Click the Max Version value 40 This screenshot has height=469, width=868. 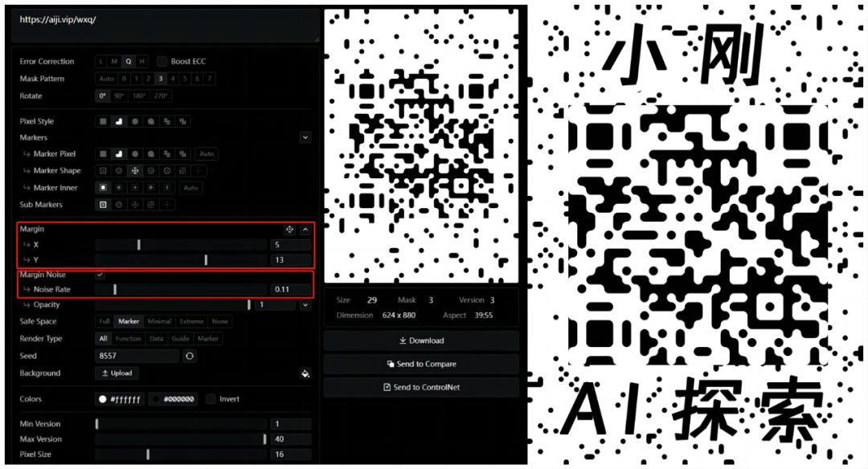pos(291,439)
